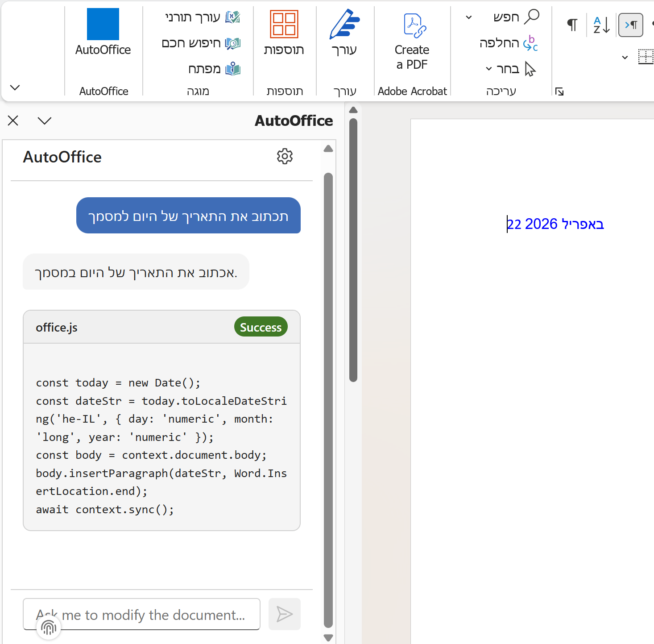The height and width of the screenshot is (644, 654).
Task: Open the Add-ins (תוספות) grid icon
Action: click(x=284, y=25)
